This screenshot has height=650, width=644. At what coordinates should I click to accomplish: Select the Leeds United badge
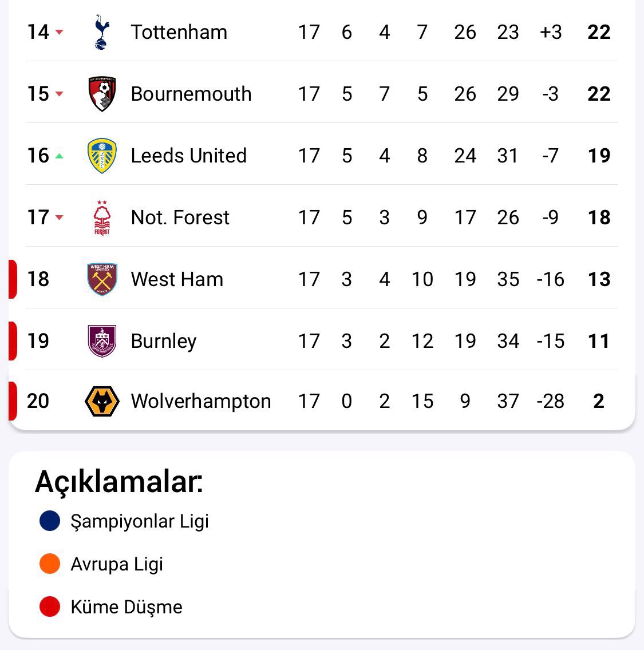click(102, 156)
